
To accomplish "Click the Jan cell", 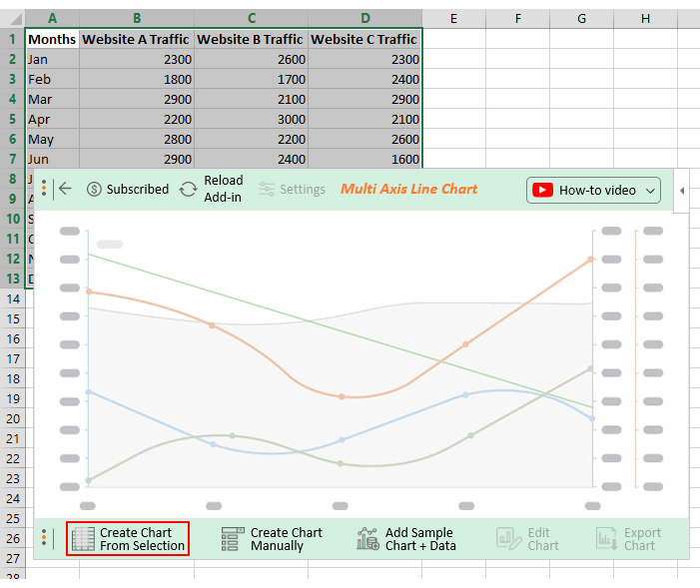I will coord(52,59).
